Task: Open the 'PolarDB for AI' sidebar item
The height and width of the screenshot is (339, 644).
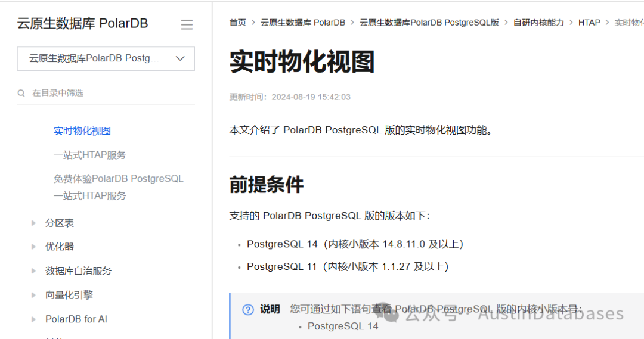Action: 76,319
